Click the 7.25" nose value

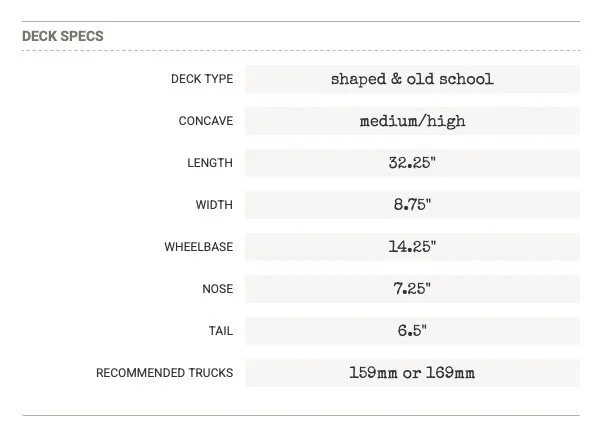point(412,289)
